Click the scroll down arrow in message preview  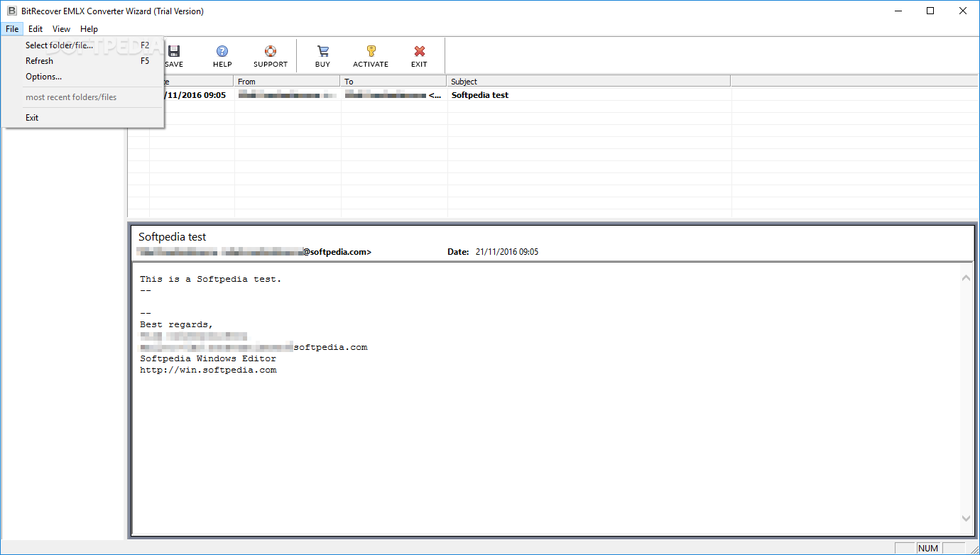[966, 519]
